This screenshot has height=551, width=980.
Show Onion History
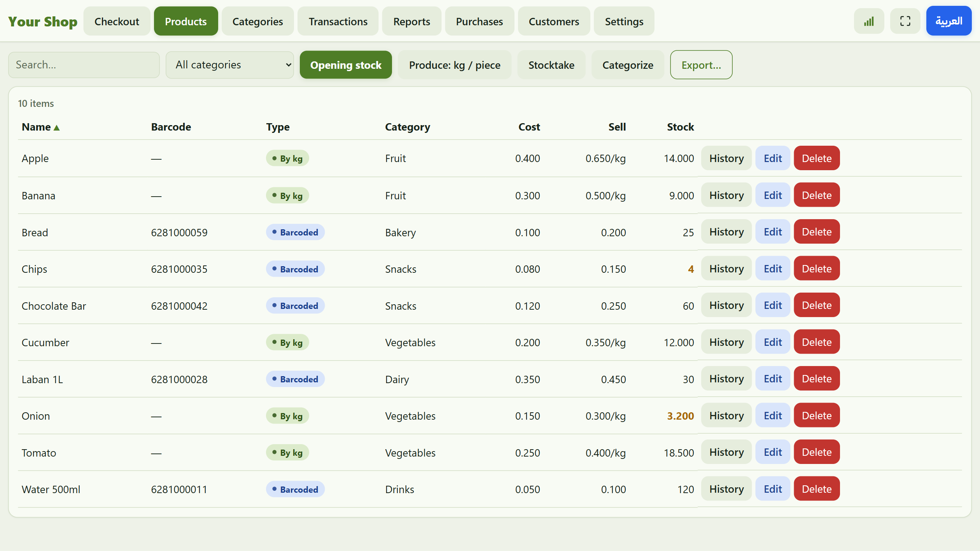tap(726, 415)
